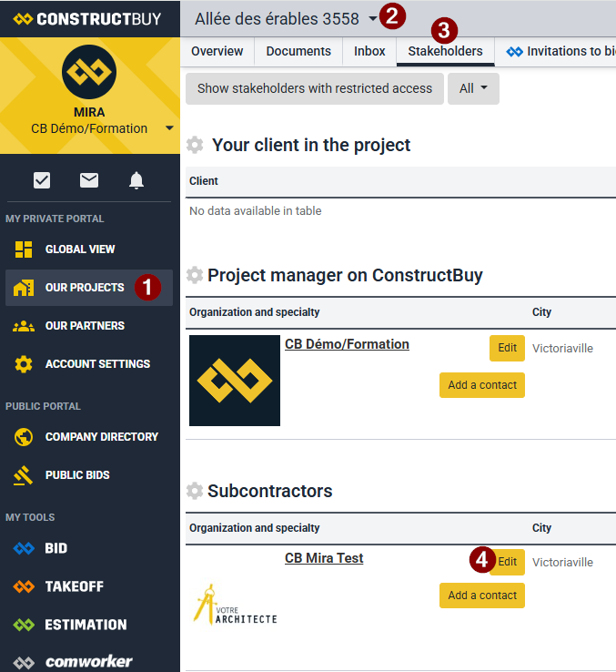Show stakeholders with restricted access

coord(315,88)
